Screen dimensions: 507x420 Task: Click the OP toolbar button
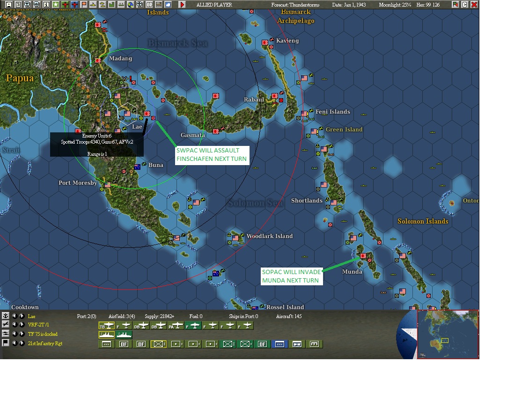pyautogui.click(x=149, y=5)
